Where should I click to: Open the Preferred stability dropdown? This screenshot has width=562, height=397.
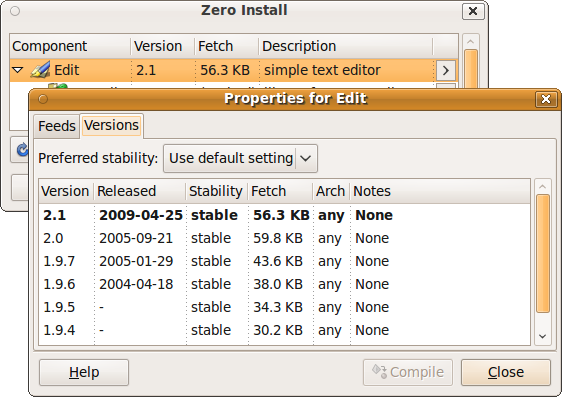pos(240,158)
